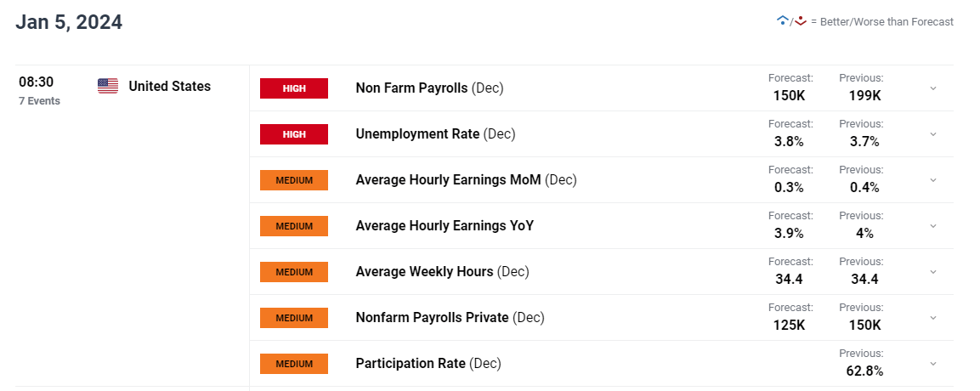Expand the Unemployment Rate row chevron
This screenshot has width=980, height=391.
click(x=932, y=134)
